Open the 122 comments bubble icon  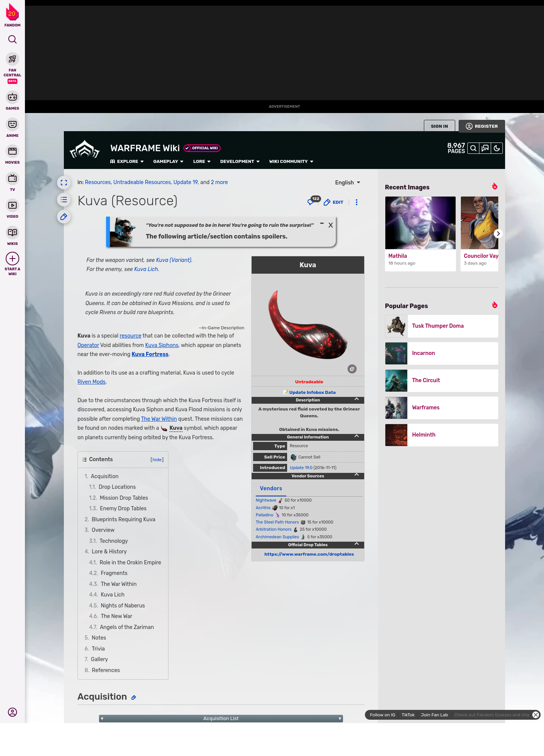pos(314,201)
